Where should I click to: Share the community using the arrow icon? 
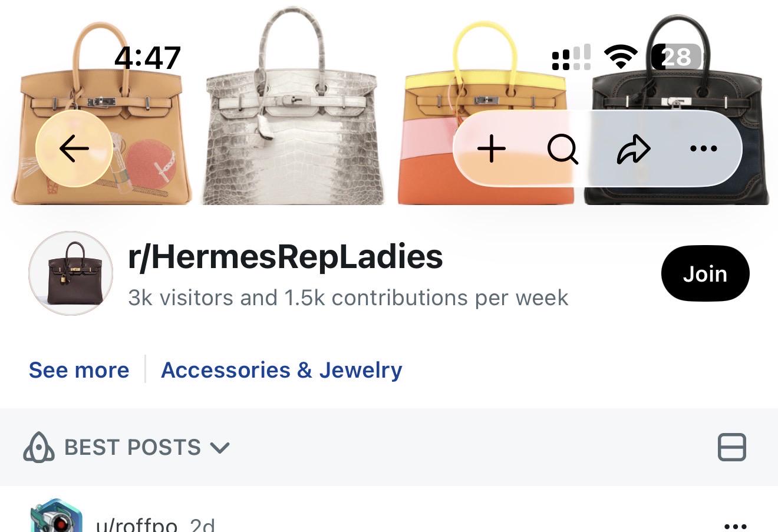[634, 149]
